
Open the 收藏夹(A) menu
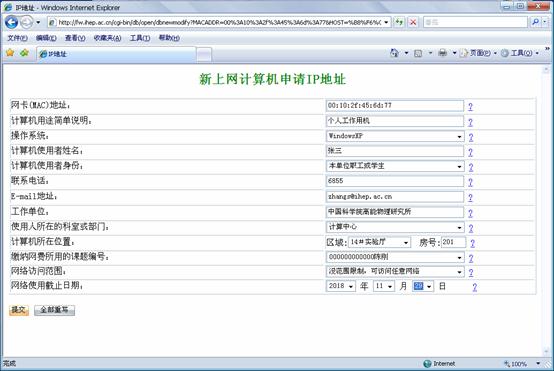pyautogui.click(x=107, y=38)
